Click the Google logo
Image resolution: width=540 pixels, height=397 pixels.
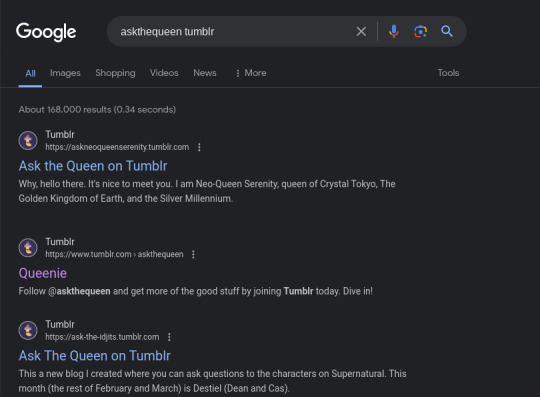(x=46, y=32)
